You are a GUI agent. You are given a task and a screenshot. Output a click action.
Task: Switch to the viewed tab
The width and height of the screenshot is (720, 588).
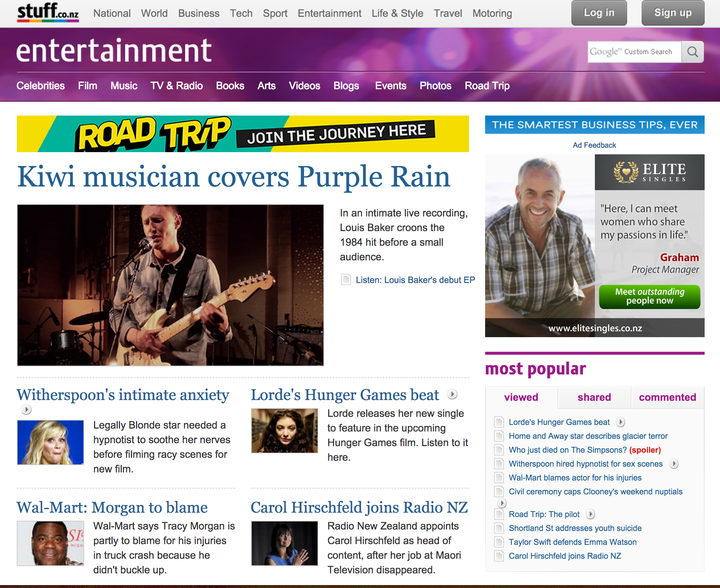coord(521,397)
